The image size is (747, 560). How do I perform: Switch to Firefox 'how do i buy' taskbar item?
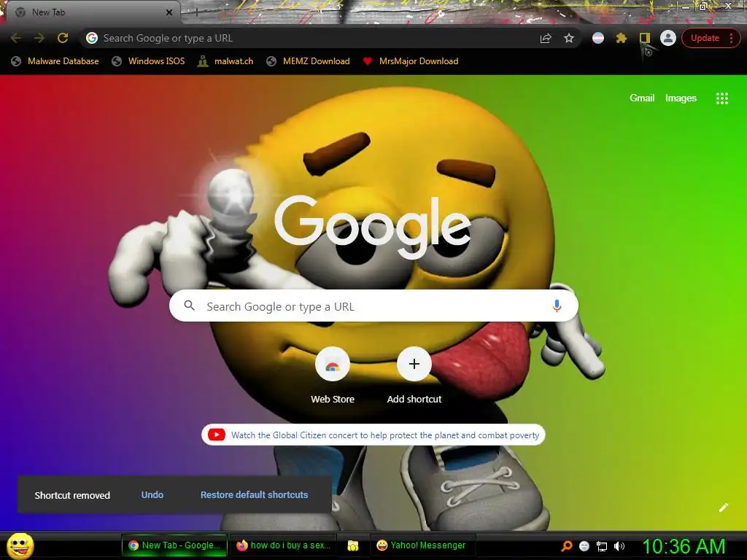coord(284,545)
